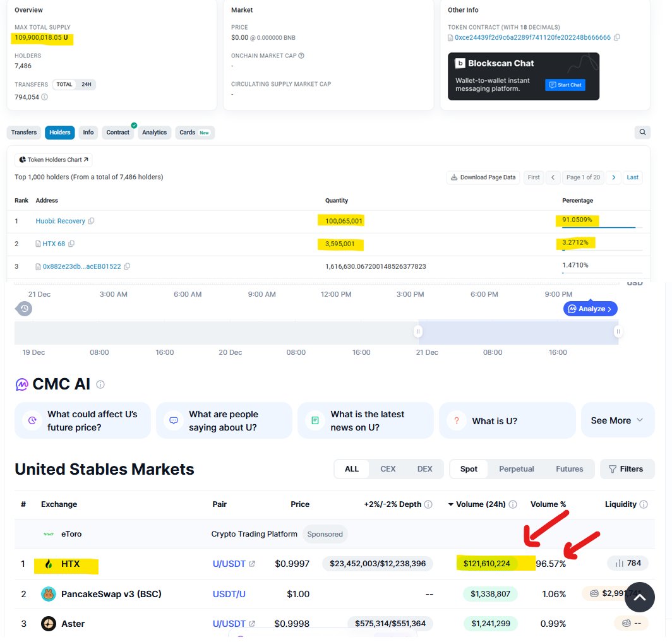Click the chart history clock icon
672x642 pixels.
tap(24, 308)
